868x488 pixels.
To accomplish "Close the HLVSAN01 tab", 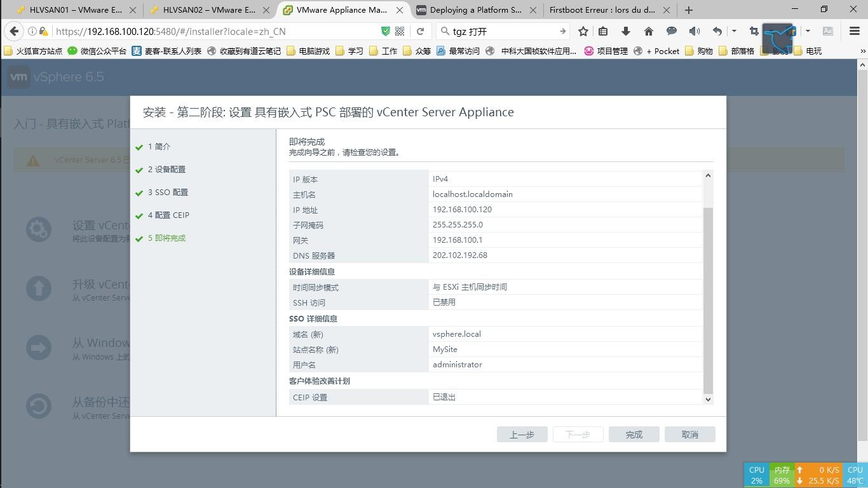I will 132,10.
